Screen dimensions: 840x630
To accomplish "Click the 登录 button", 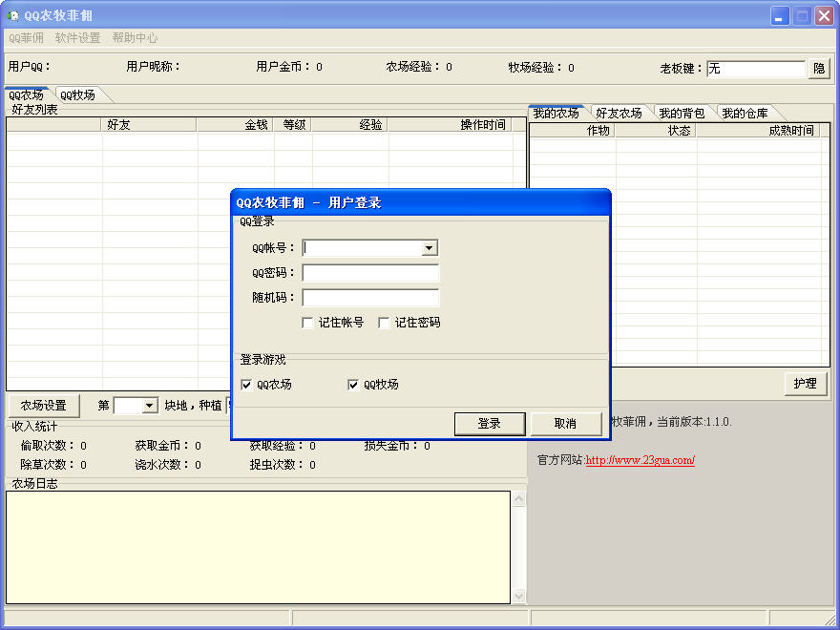I will 490,424.
